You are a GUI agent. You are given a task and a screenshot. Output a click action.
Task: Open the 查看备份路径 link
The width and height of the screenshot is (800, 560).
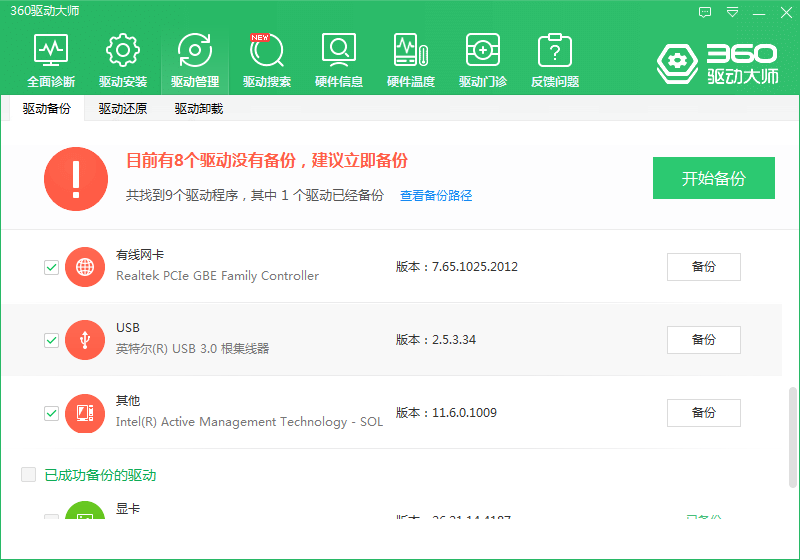(x=436, y=196)
